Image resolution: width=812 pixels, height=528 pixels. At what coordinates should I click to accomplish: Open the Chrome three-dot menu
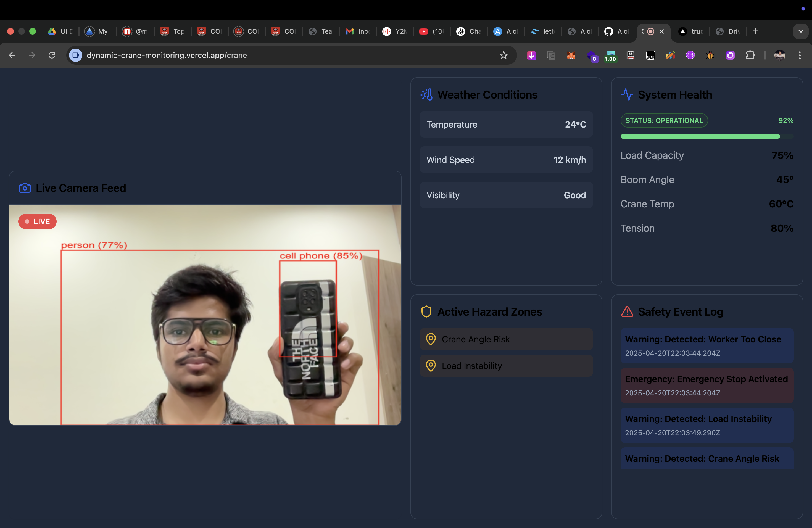(800, 55)
